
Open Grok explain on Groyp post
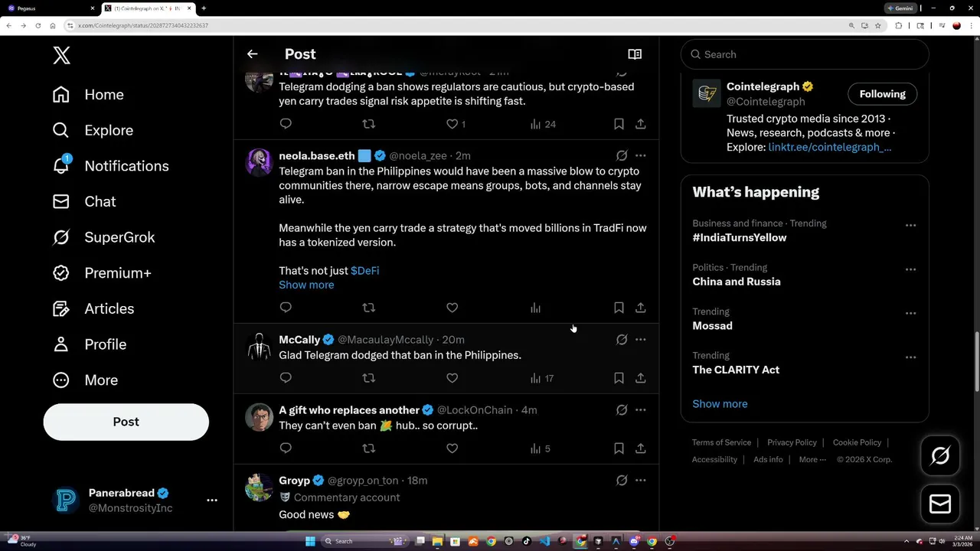pos(622,481)
